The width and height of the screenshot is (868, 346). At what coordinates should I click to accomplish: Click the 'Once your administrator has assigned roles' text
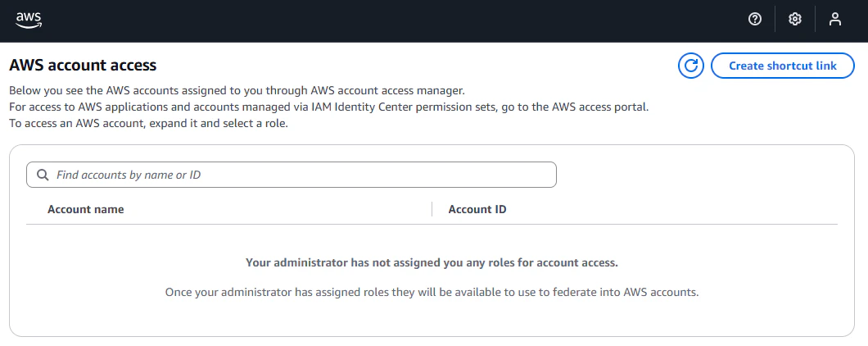tap(432, 292)
